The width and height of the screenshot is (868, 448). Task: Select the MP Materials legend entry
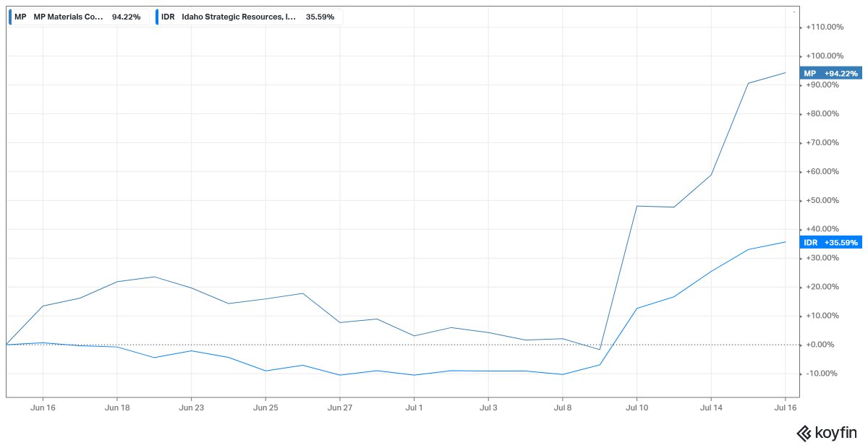(79, 17)
